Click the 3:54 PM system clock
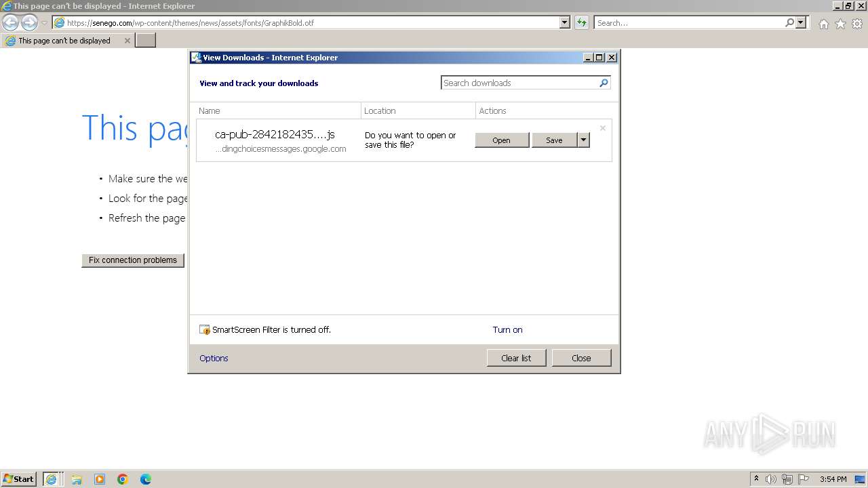 833,479
